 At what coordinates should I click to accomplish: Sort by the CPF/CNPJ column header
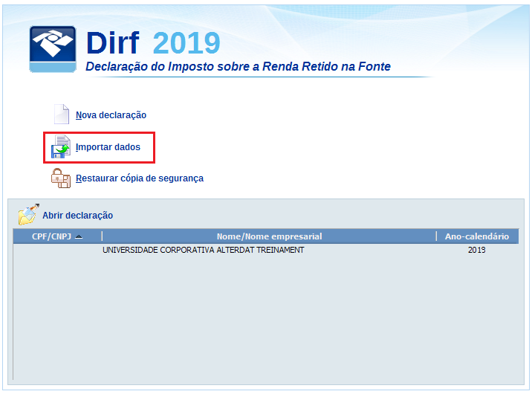pos(57,236)
